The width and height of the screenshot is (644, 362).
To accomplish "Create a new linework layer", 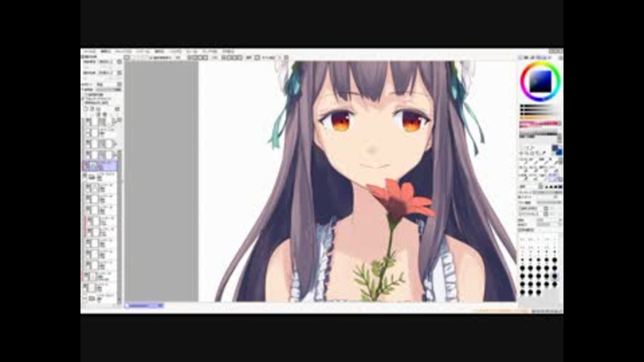I will click(93, 109).
